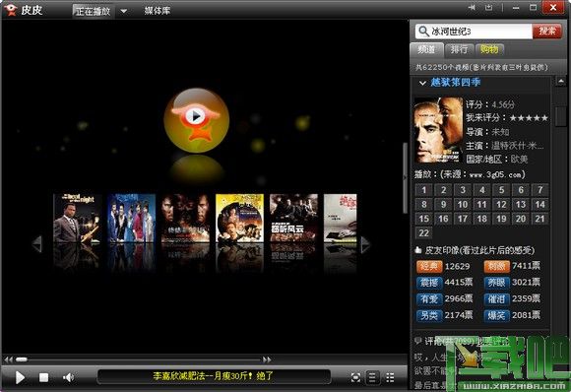Mute audio using the speaker icon
This screenshot has width=571, height=392.
click(x=69, y=378)
